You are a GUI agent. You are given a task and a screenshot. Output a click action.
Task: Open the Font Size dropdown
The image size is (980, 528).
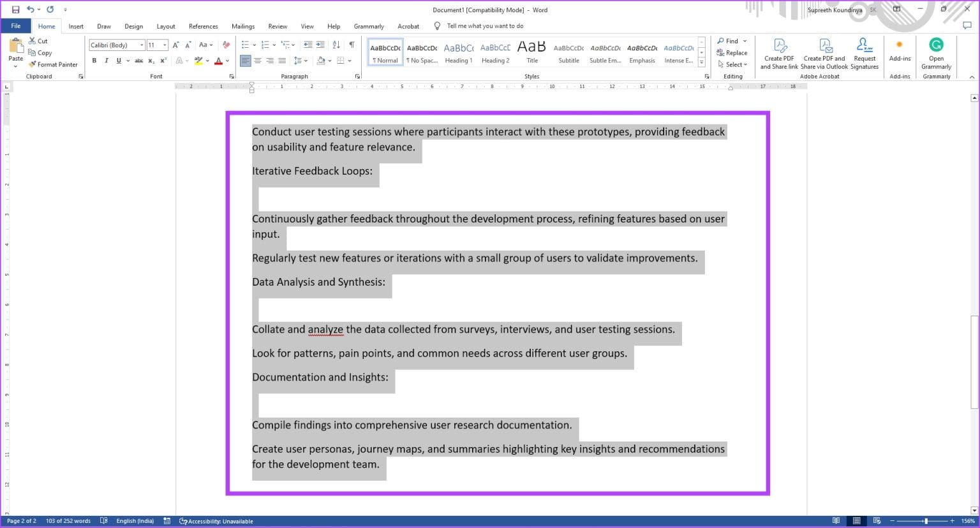point(165,45)
